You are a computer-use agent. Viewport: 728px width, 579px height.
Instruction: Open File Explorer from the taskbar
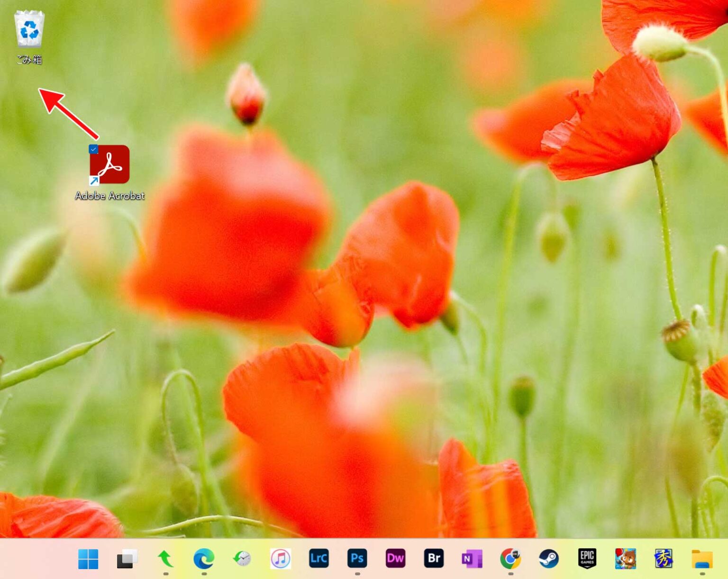click(x=702, y=559)
